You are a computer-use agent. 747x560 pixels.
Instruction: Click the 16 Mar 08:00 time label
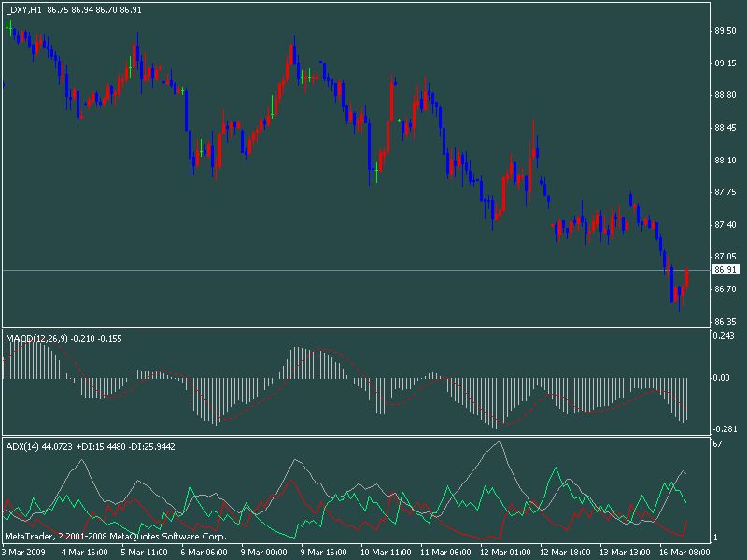tap(685, 553)
